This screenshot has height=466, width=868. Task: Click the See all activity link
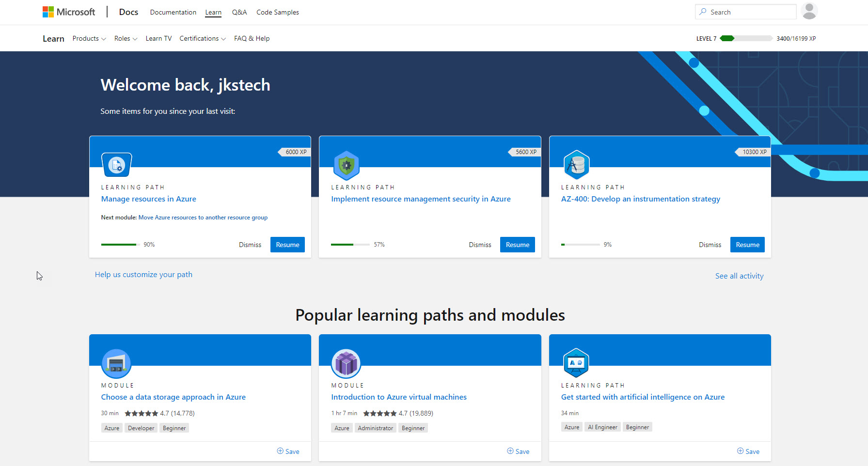[739, 276]
